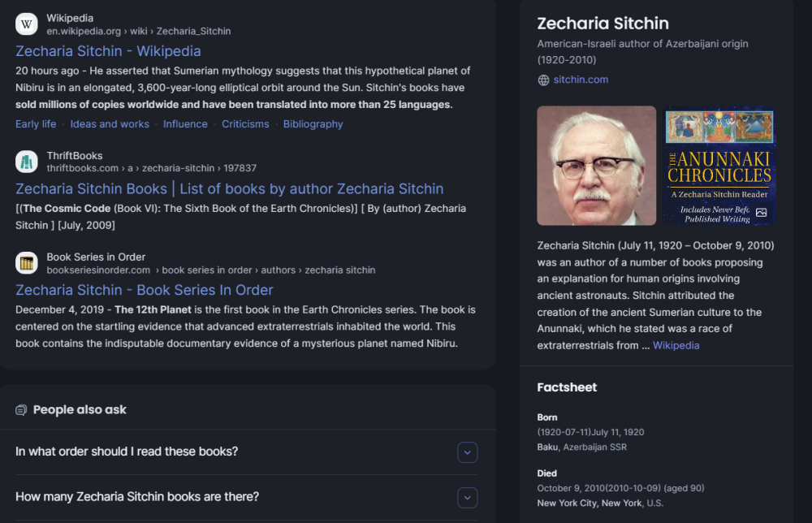Open the Influence sitelink
Screen dimensions: 812x523
[185, 124]
